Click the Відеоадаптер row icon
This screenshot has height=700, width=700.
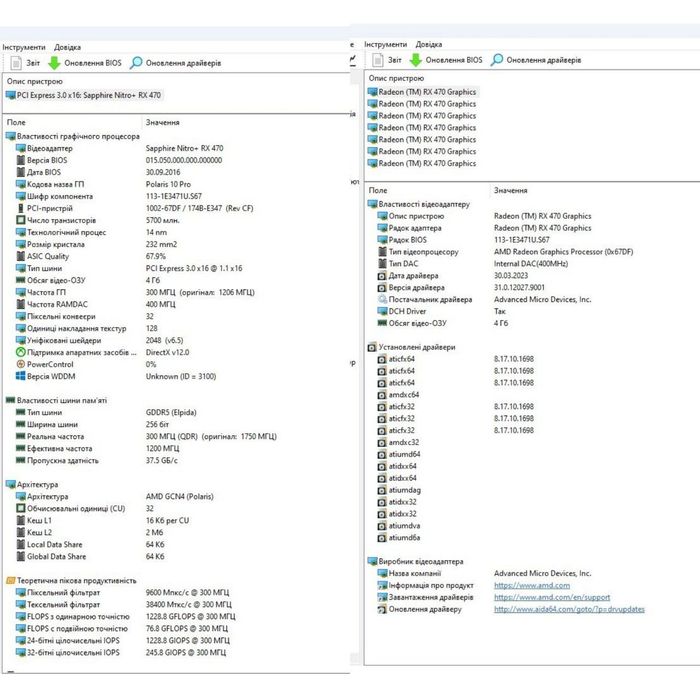tap(21, 148)
